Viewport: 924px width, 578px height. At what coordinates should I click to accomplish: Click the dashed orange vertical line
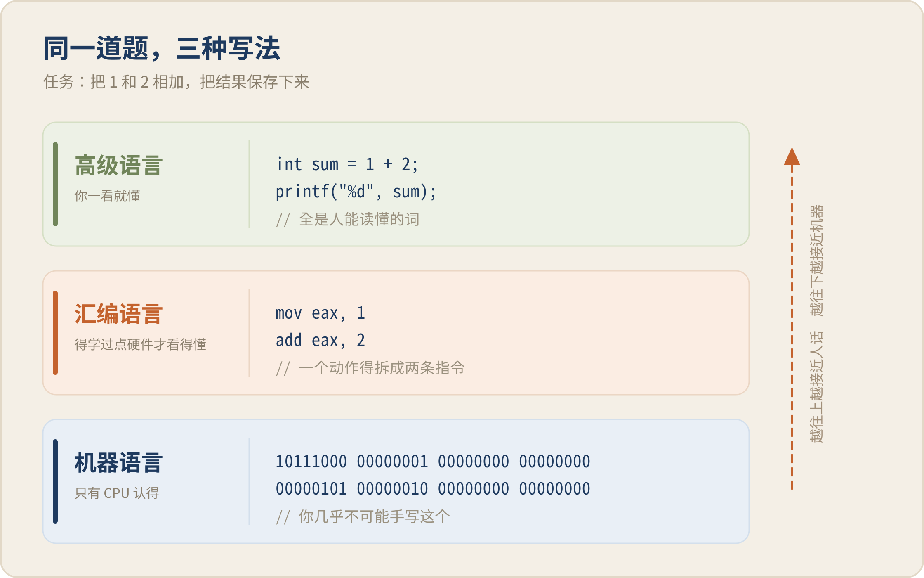click(792, 328)
